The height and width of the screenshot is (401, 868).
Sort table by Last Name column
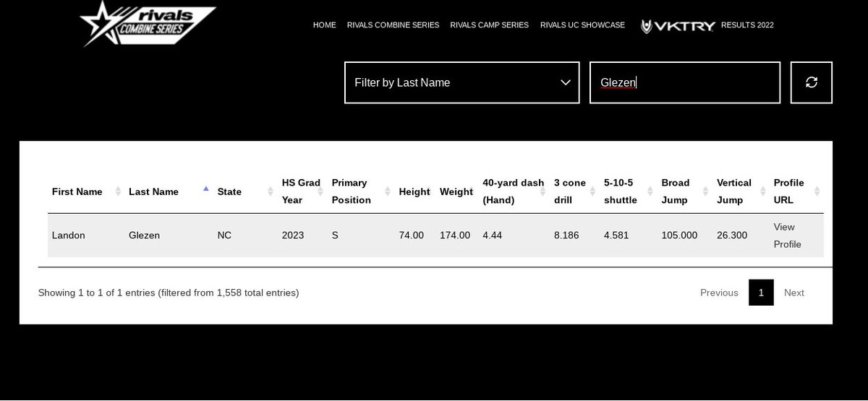coord(169,191)
